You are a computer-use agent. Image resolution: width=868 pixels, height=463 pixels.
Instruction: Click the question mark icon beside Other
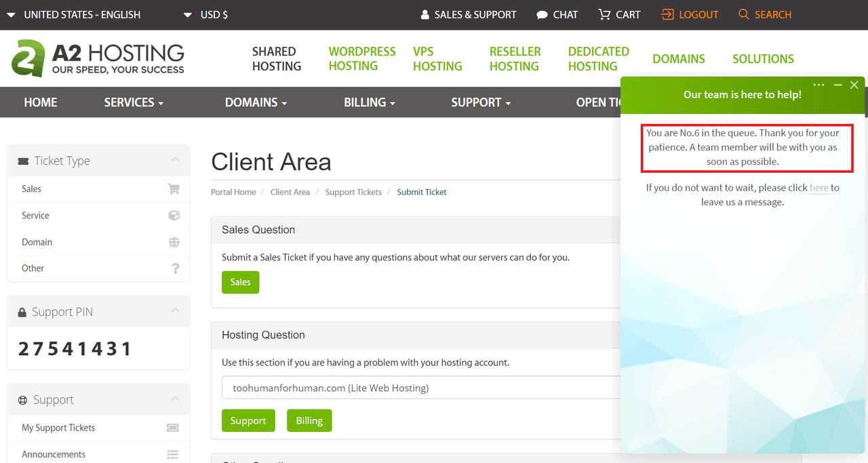click(176, 268)
